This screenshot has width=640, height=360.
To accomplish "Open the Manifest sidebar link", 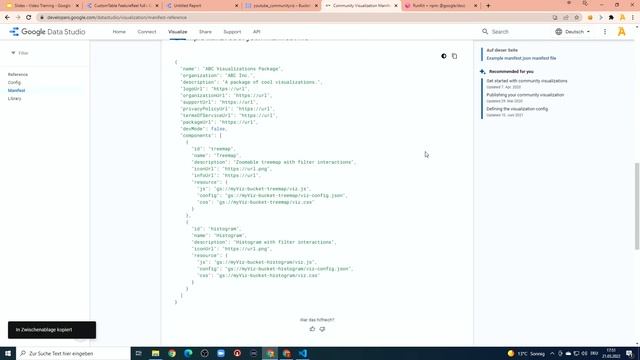I will 16,90.
